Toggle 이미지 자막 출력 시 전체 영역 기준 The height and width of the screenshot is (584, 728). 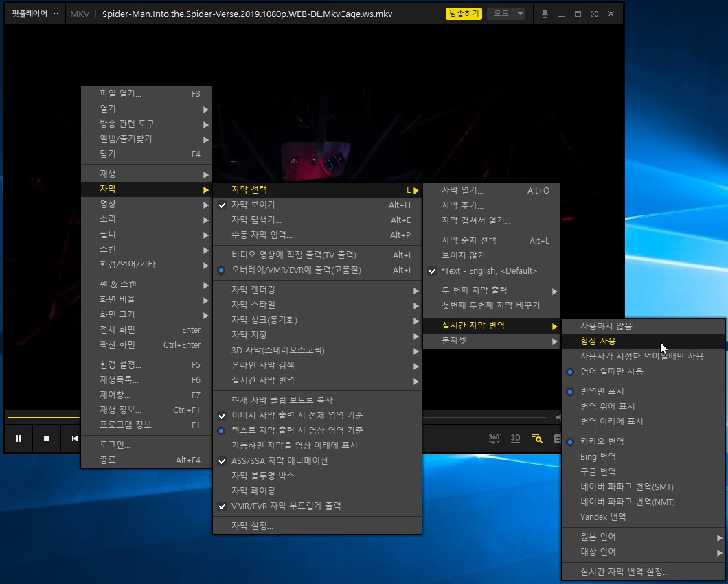[317, 415]
